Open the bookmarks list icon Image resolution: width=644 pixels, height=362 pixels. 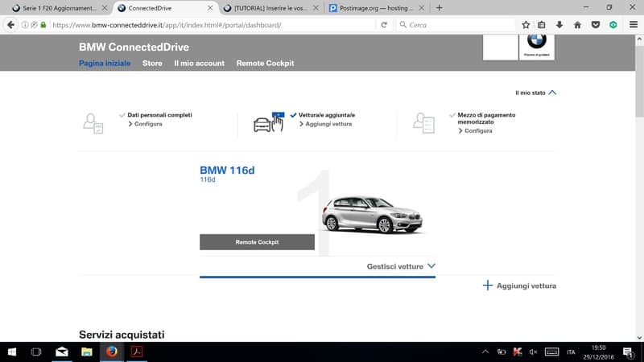click(x=542, y=25)
